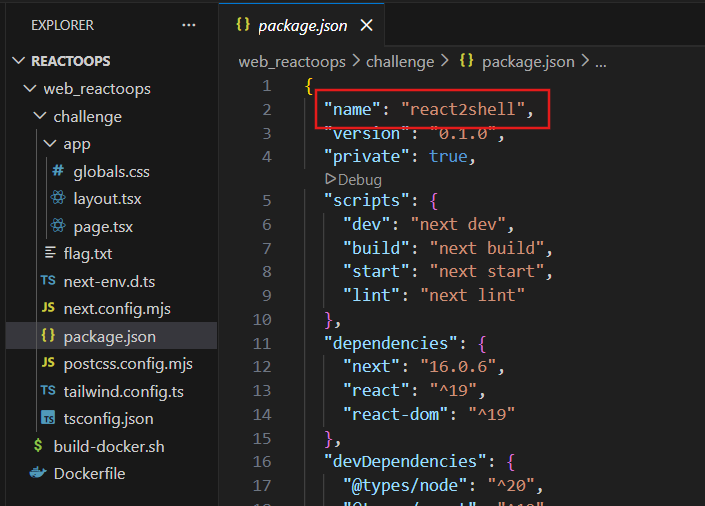Click the "next lint" value

[472, 295]
